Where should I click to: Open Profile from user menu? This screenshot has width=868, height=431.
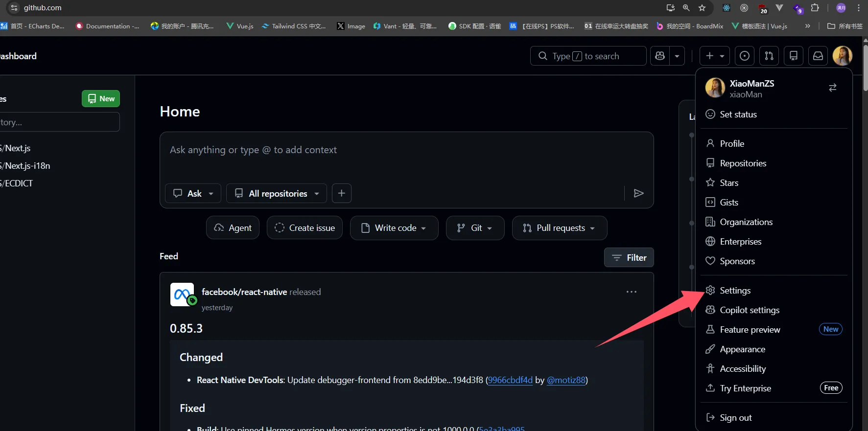(774, 144)
